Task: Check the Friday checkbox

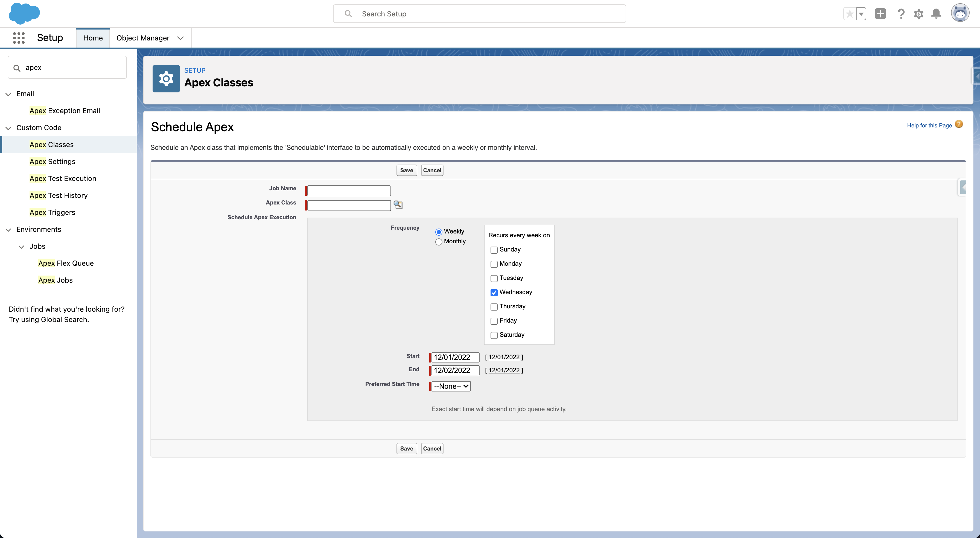Action: pos(494,321)
